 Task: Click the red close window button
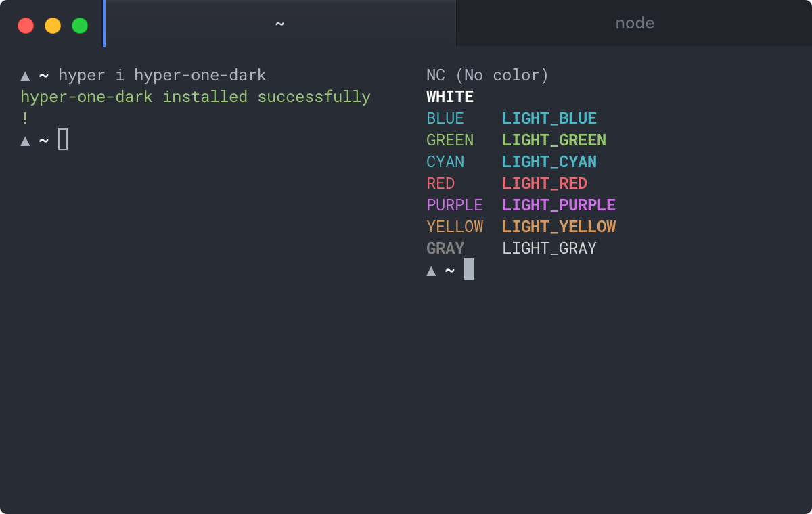click(x=26, y=26)
